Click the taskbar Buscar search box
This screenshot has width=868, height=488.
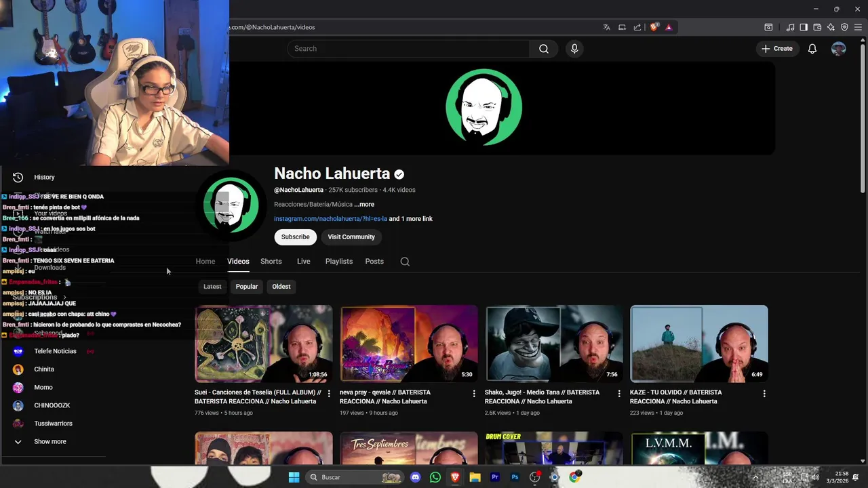pos(355,477)
